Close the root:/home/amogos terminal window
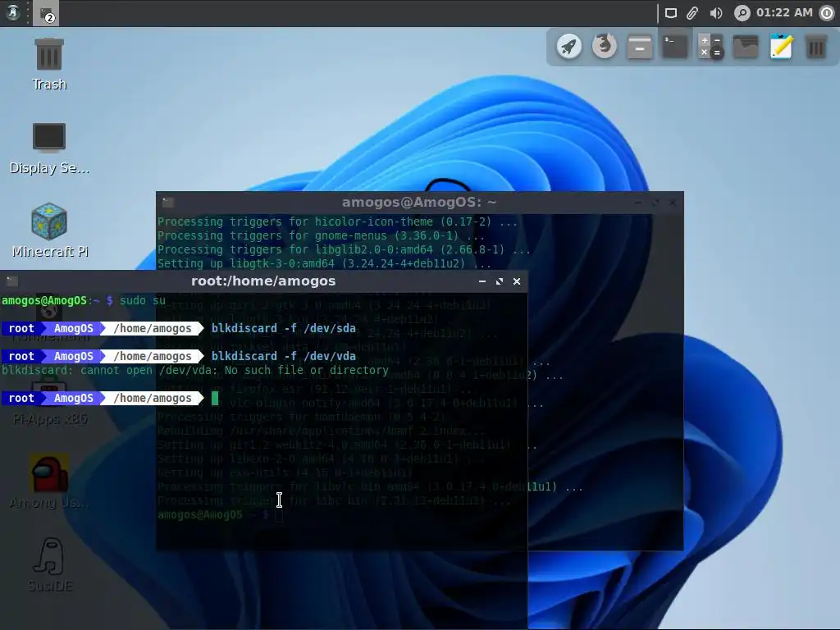840x630 pixels. click(517, 281)
